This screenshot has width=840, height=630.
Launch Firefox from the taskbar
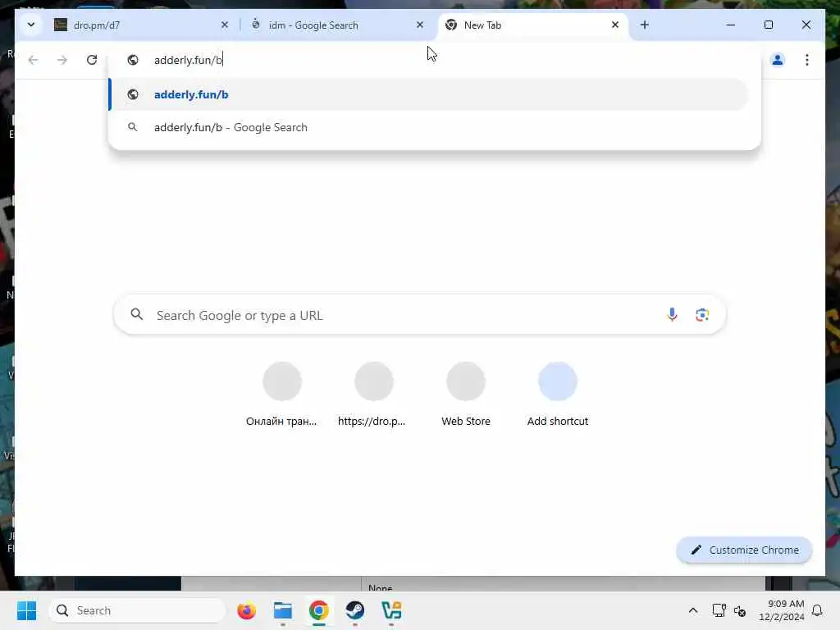coord(246,610)
